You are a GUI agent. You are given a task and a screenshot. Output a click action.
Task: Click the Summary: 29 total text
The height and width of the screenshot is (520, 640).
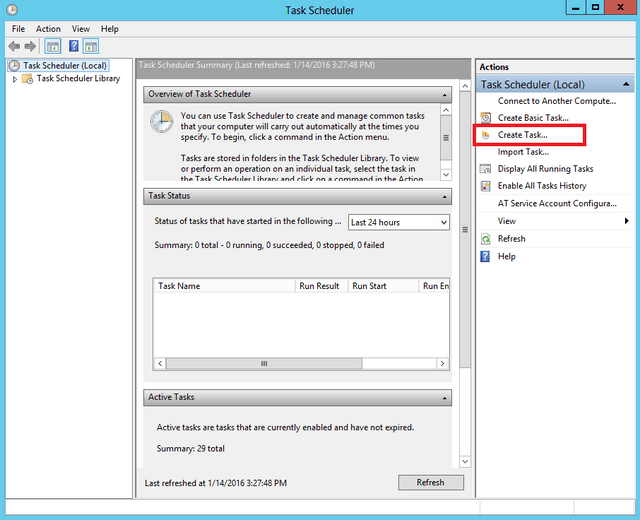point(191,449)
